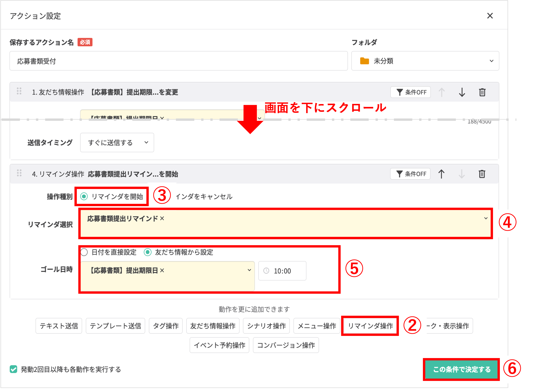Remove 【応募書類】提出期限日 tag via its ×
The width and height of the screenshot is (533, 392).
(x=162, y=270)
